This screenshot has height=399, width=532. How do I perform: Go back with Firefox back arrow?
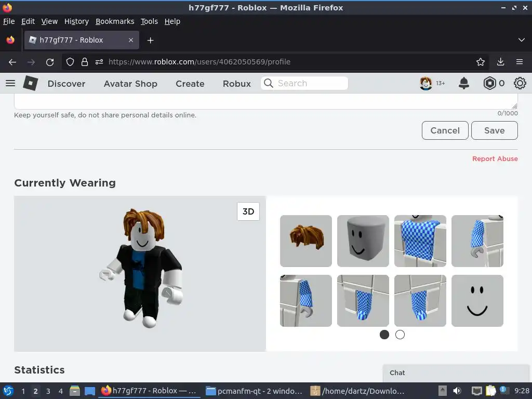[x=12, y=62]
